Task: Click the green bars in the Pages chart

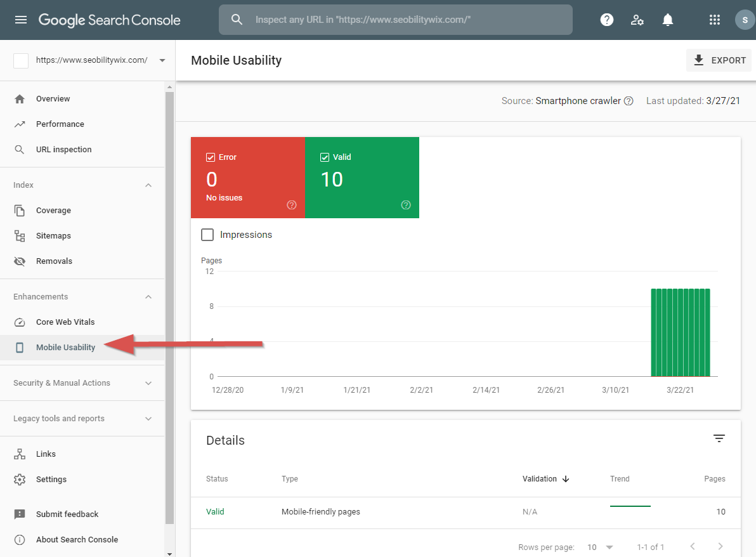Action: (681, 332)
